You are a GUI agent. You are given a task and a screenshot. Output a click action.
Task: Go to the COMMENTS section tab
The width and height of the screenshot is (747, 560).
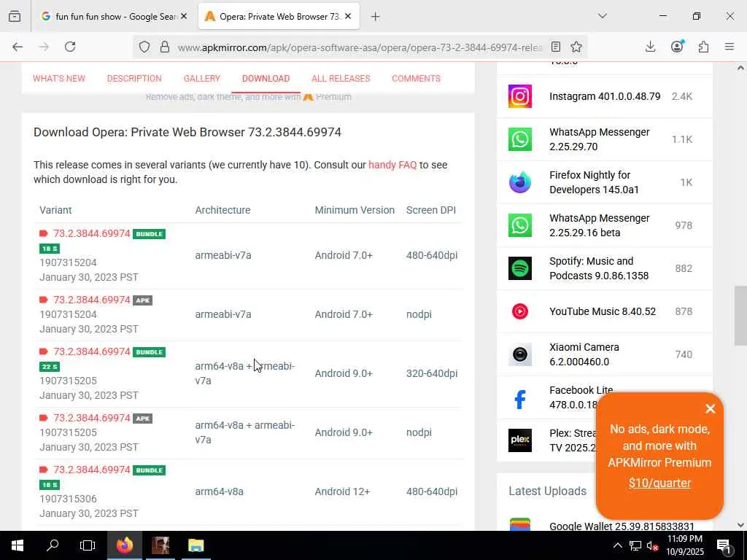click(416, 79)
